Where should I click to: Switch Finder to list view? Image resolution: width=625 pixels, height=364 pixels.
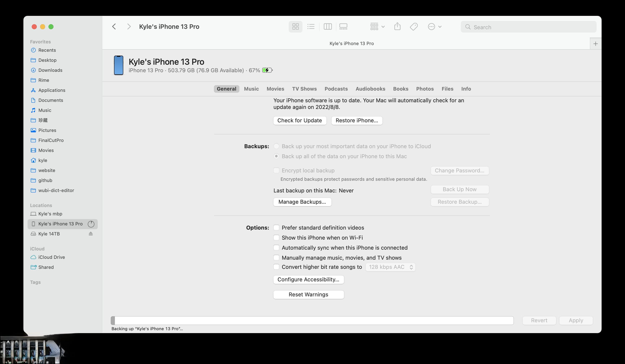311,27
